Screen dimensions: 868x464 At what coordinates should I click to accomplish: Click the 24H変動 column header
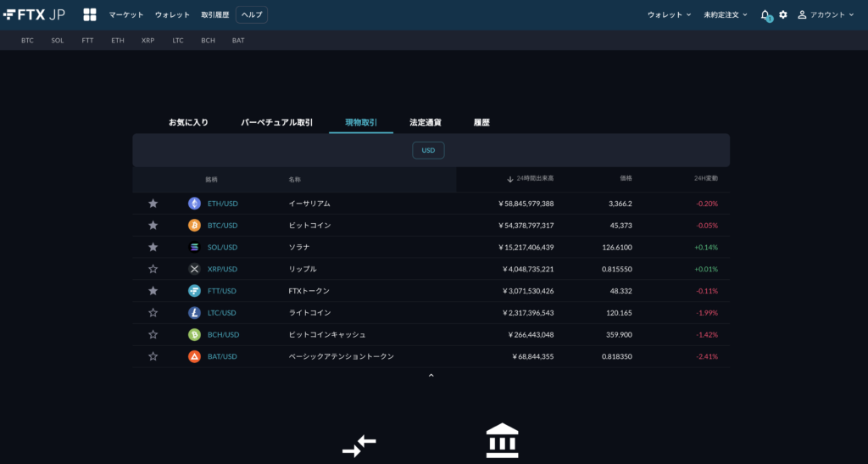[706, 178]
